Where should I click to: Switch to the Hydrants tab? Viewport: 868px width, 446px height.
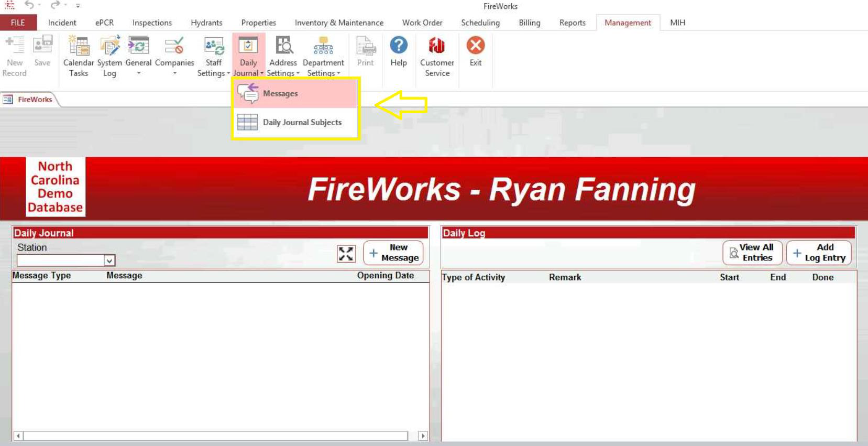(x=206, y=23)
